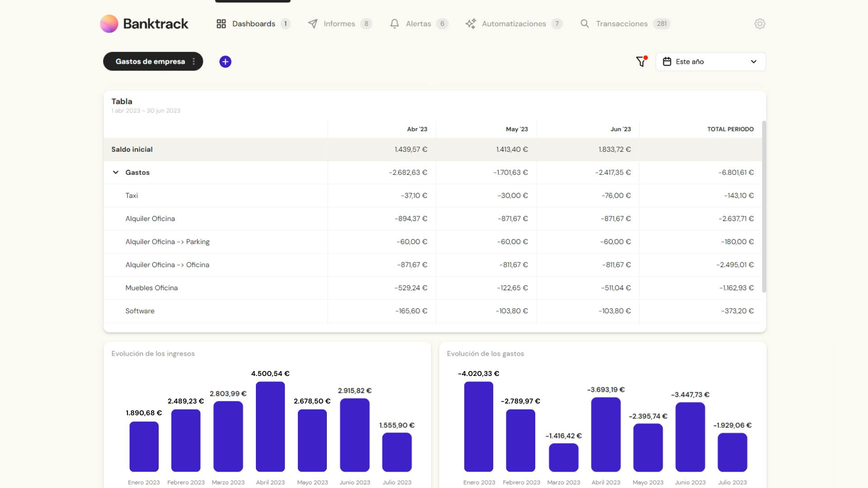Click the Automatizaciones sparkle icon
The width and height of the screenshot is (868, 488).
pyautogui.click(x=470, y=24)
